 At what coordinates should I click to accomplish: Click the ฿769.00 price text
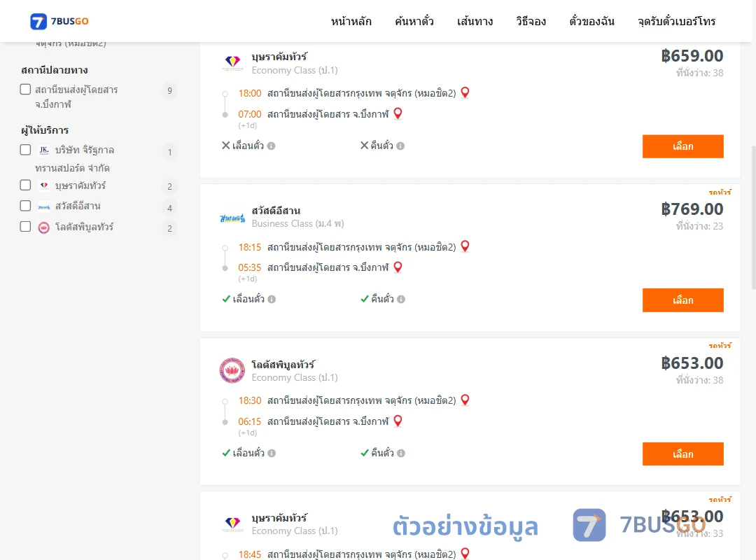(692, 209)
